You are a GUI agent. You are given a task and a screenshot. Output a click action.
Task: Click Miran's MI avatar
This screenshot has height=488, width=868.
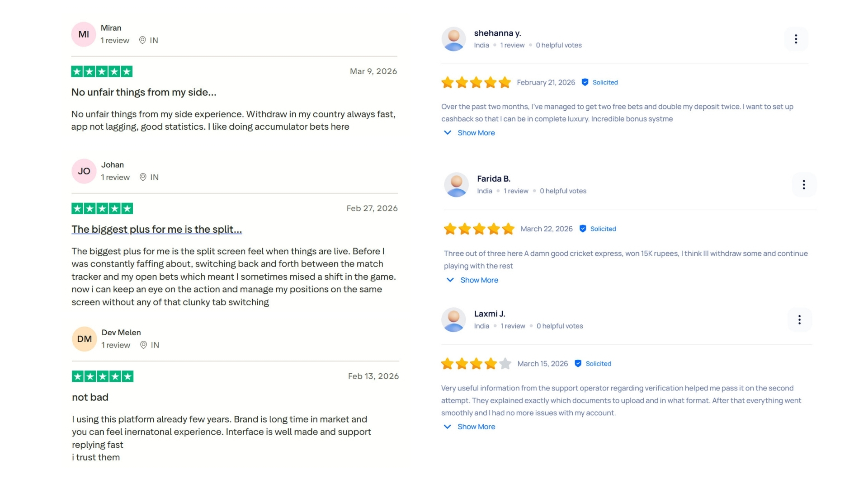[83, 34]
